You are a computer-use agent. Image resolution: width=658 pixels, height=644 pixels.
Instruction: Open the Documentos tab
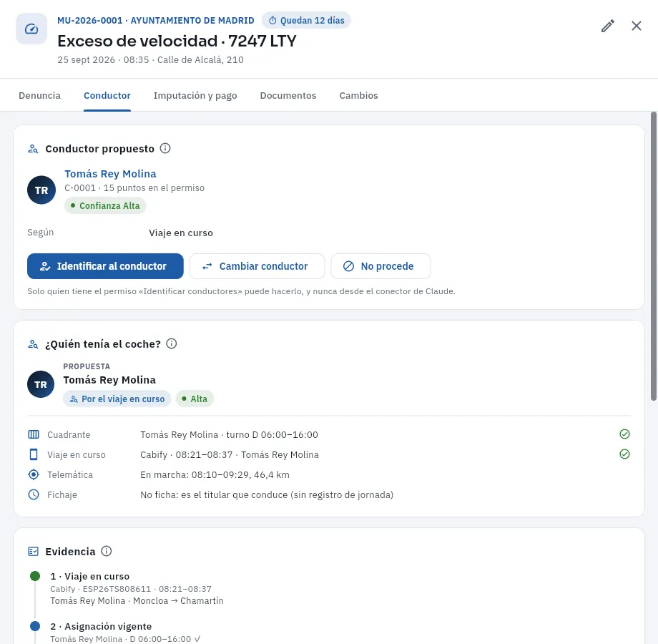tap(288, 95)
